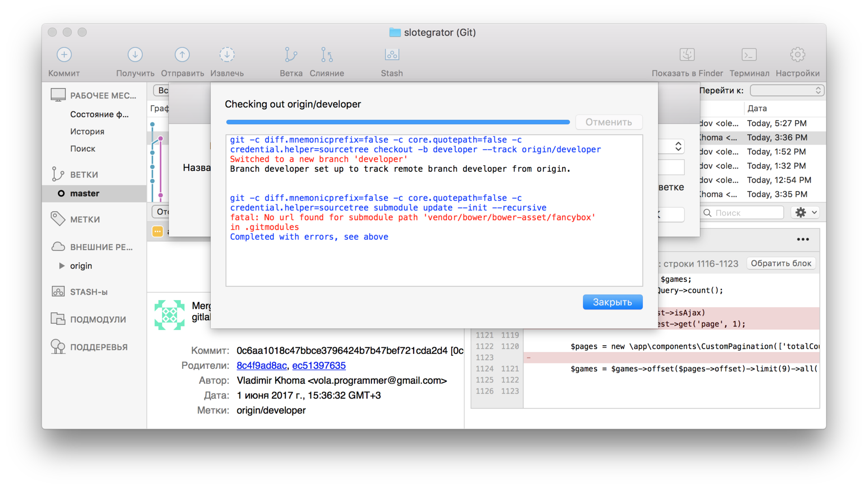This screenshot has height=489, width=868.
Task: Click the Закрыть button
Action: tap(613, 302)
